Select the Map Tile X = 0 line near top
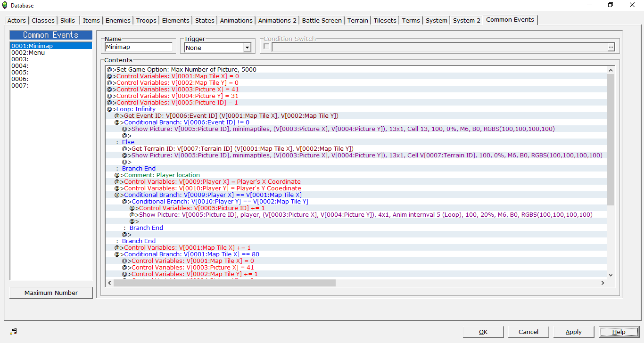644x343 pixels. pos(356,76)
